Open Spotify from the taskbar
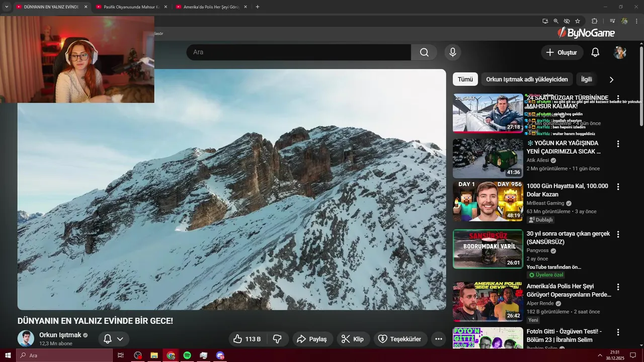 point(187,355)
